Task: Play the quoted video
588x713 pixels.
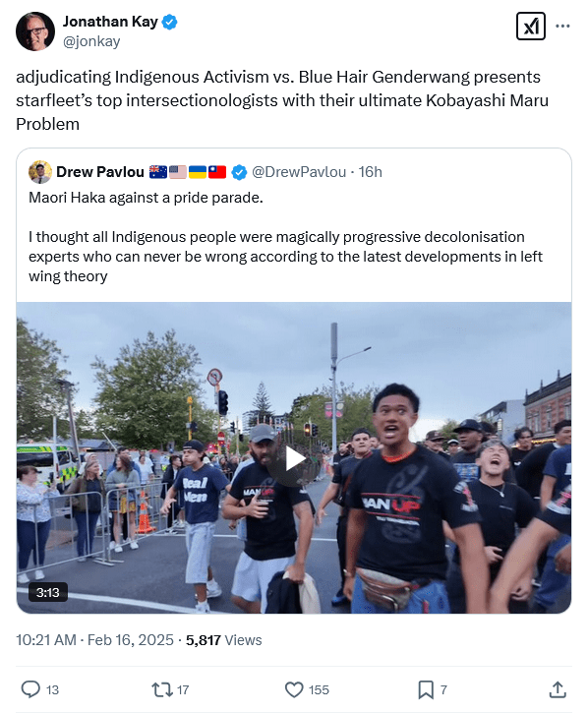Action: pyautogui.click(x=294, y=459)
